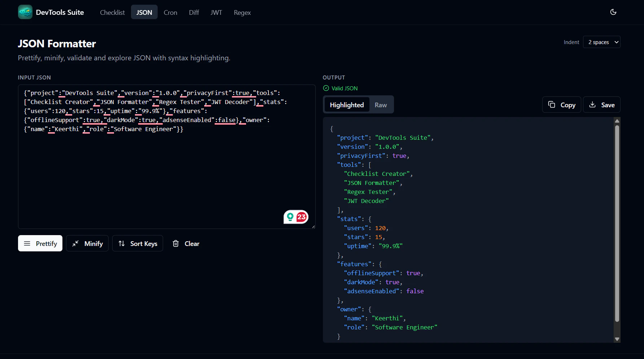This screenshot has width=644, height=359.
Task: Click the output panel scrollbar thumb
Action: (617, 223)
